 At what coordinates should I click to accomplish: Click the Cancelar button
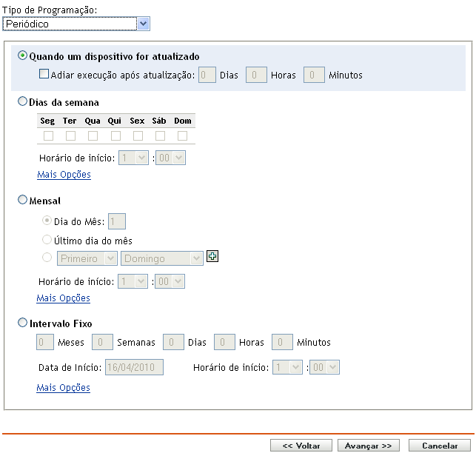coord(440,446)
